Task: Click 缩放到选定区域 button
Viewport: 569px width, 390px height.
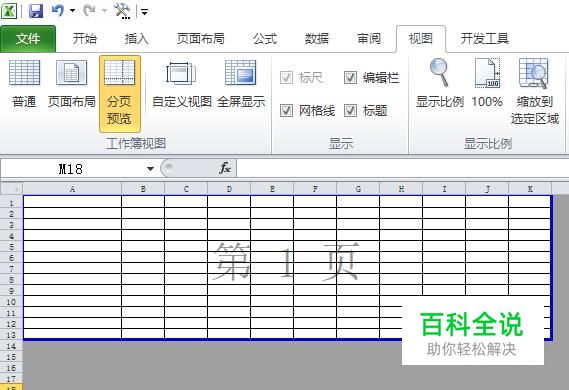Action: [x=534, y=92]
